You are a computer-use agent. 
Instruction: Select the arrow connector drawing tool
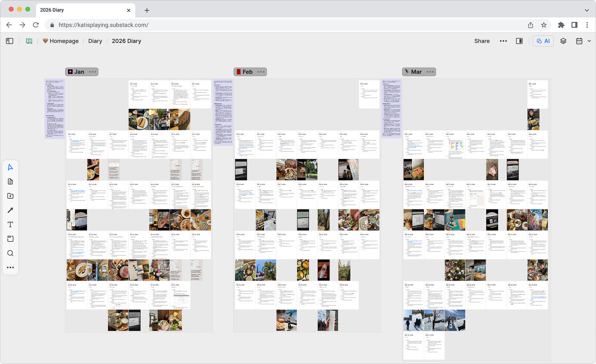tap(10, 210)
